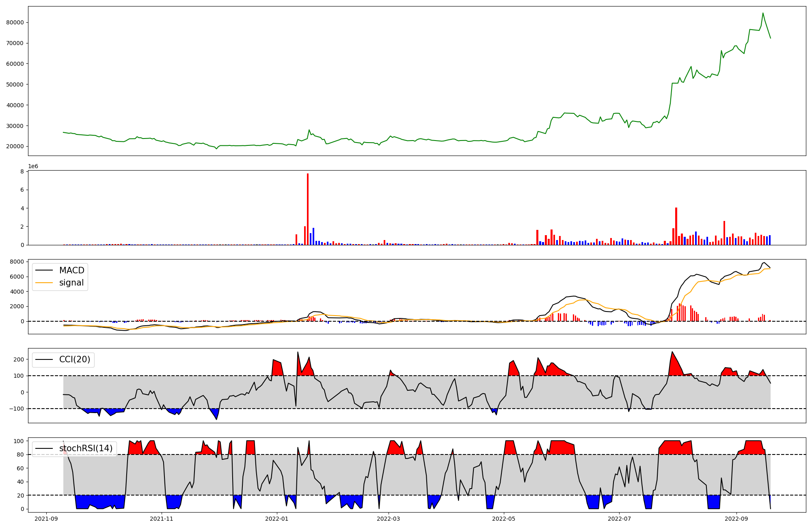
Task: Click the 2022-09 date tick label
Action: click(x=736, y=518)
